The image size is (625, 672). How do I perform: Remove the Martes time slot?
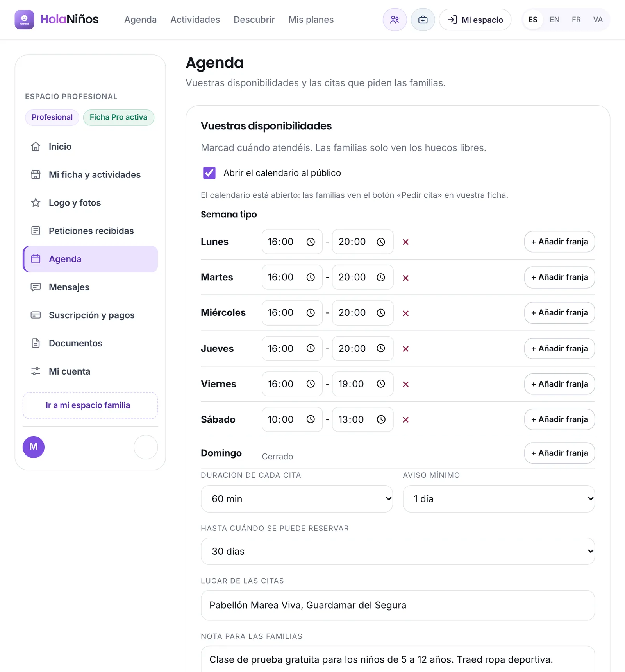(405, 278)
